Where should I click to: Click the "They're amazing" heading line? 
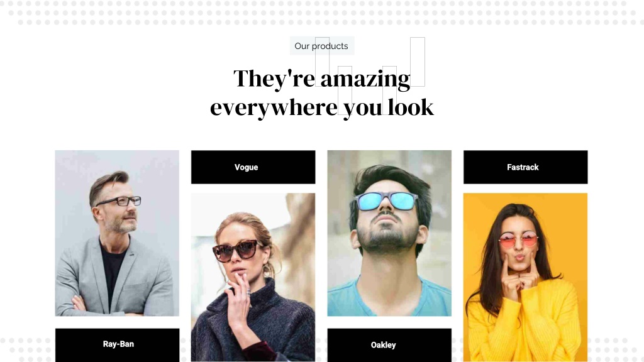point(322,79)
